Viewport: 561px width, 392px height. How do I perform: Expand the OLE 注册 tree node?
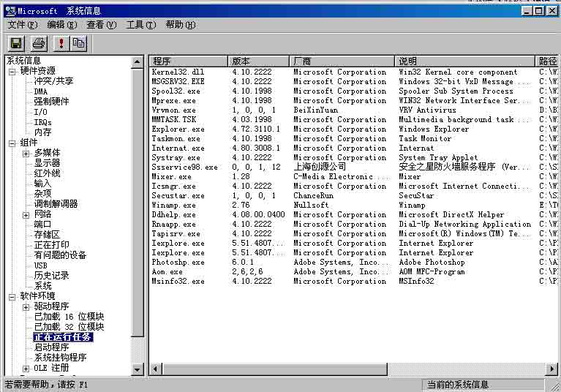tap(26, 369)
